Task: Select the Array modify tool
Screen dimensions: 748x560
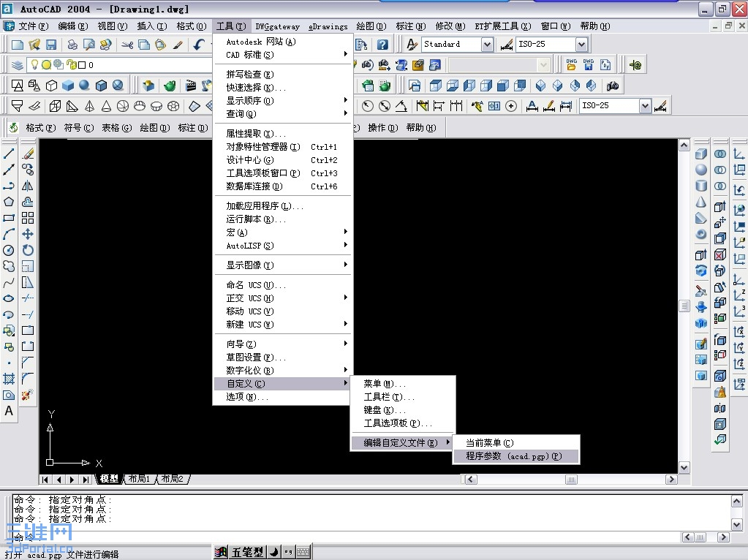Action: point(28,218)
